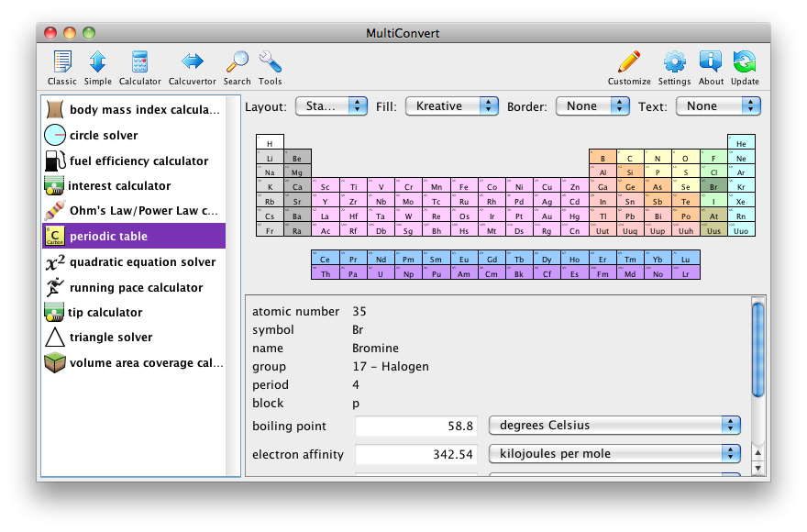Click the element details vertical scrollbar thumb
The height and width of the screenshot is (532, 807).
[757, 349]
